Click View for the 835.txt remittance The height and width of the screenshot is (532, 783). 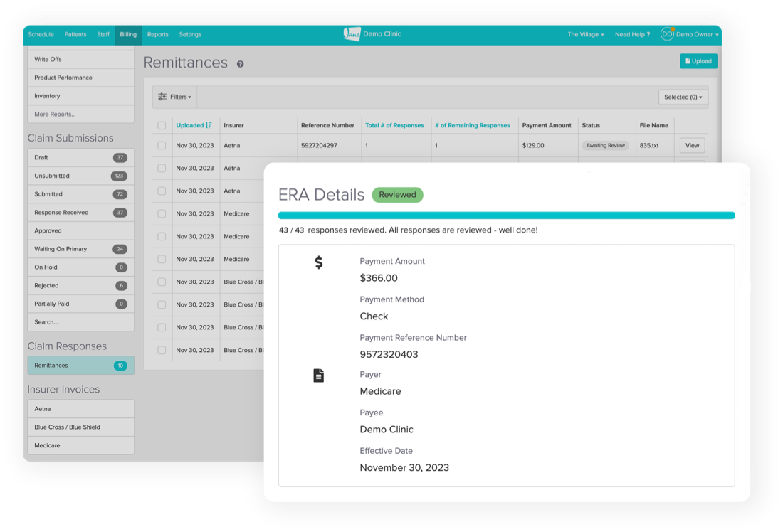point(691,145)
